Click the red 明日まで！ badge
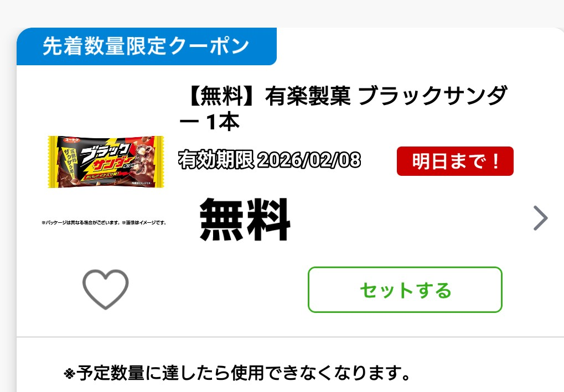 455,161
